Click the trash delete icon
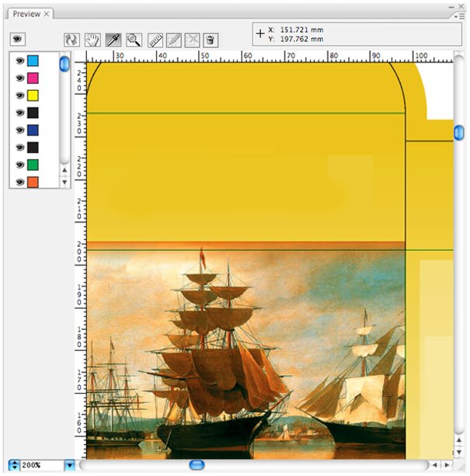This screenshot has width=470, height=476. 210,40
